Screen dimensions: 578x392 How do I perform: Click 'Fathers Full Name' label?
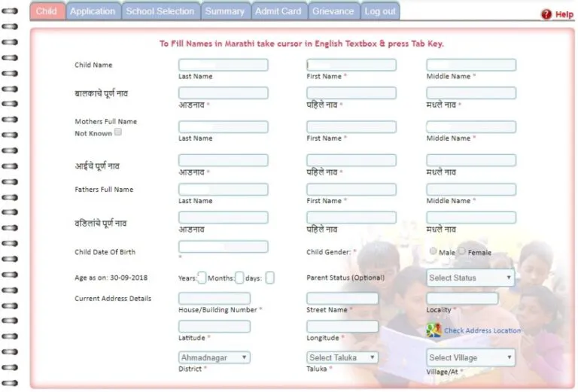[x=104, y=190]
